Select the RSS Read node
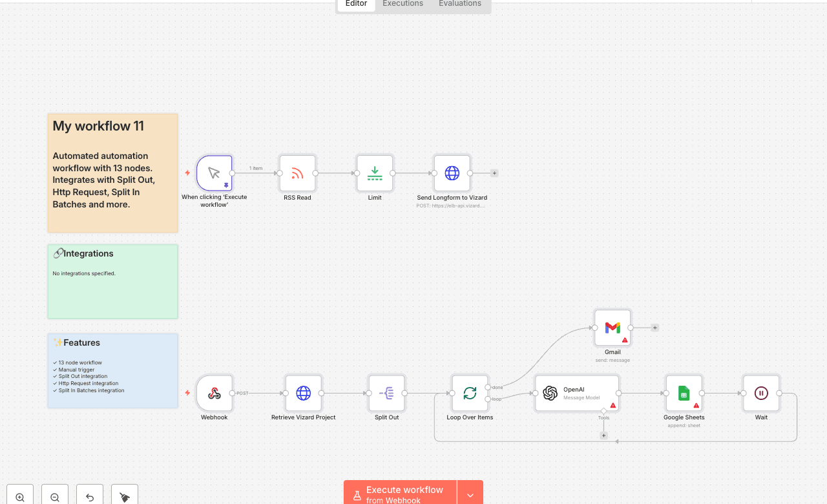Image resolution: width=827 pixels, height=504 pixels. pyautogui.click(x=297, y=173)
